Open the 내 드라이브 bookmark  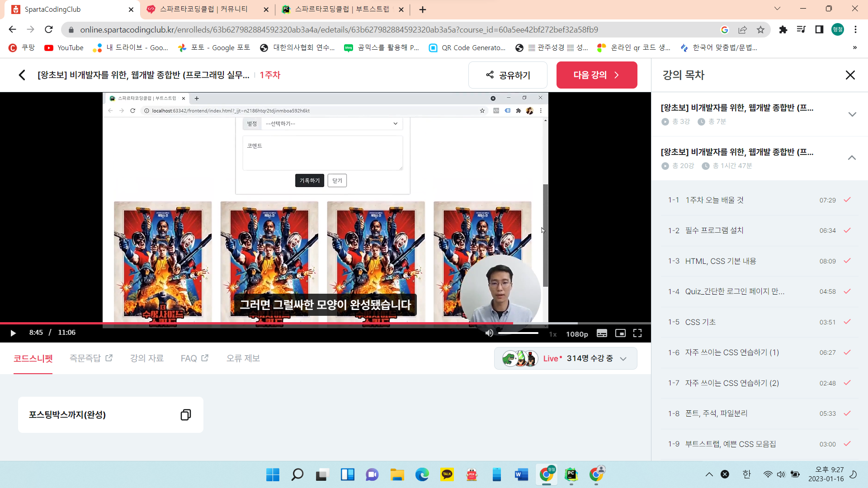(x=130, y=47)
